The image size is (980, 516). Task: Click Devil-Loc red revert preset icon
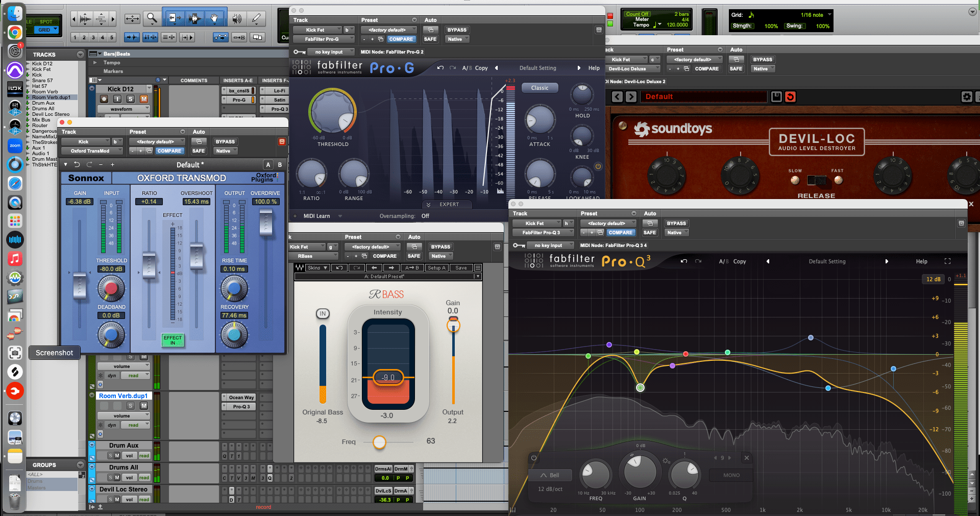[x=790, y=96]
